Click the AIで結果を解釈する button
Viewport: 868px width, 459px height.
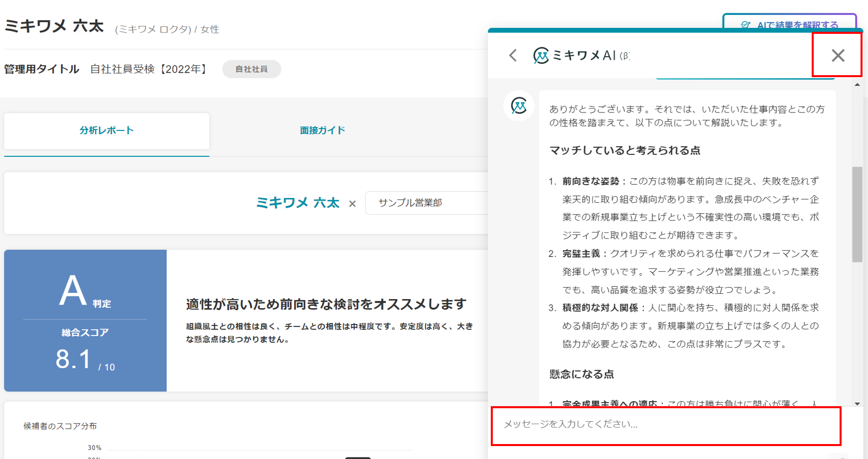[x=790, y=23]
